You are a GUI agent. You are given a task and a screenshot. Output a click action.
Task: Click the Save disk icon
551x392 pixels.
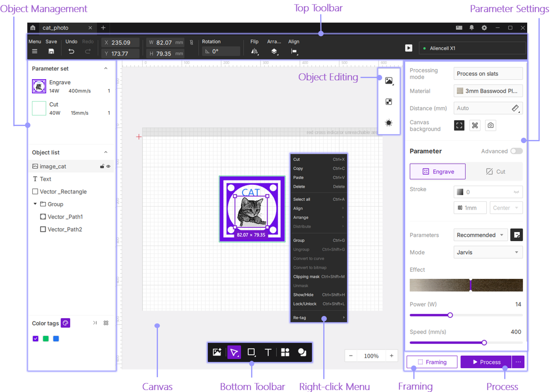[x=51, y=51]
